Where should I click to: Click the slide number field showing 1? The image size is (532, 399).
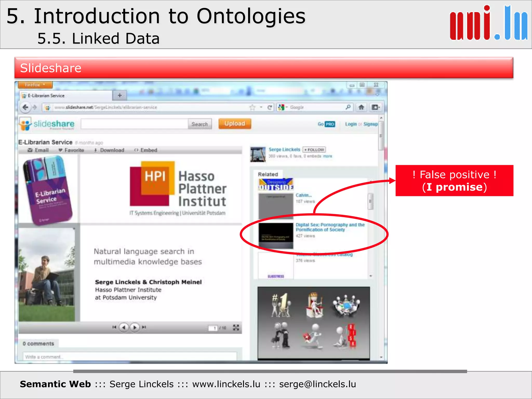213,328
